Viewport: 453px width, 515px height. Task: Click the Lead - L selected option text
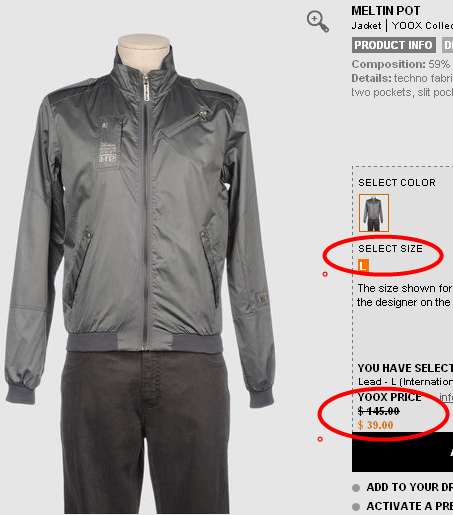pyautogui.click(x=405, y=382)
